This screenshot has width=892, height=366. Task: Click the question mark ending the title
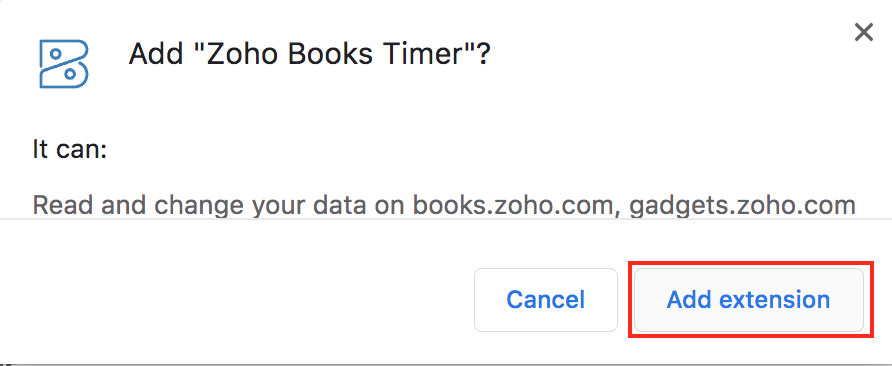coord(484,55)
